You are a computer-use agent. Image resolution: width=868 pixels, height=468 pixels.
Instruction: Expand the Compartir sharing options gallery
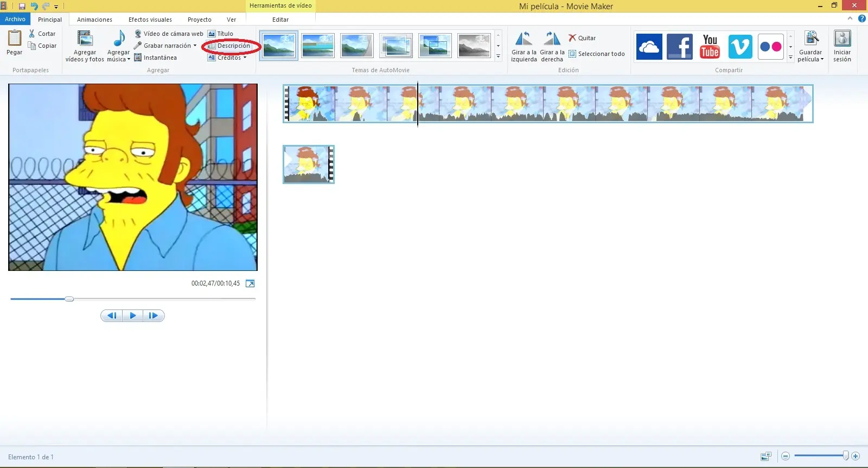tap(790, 56)
